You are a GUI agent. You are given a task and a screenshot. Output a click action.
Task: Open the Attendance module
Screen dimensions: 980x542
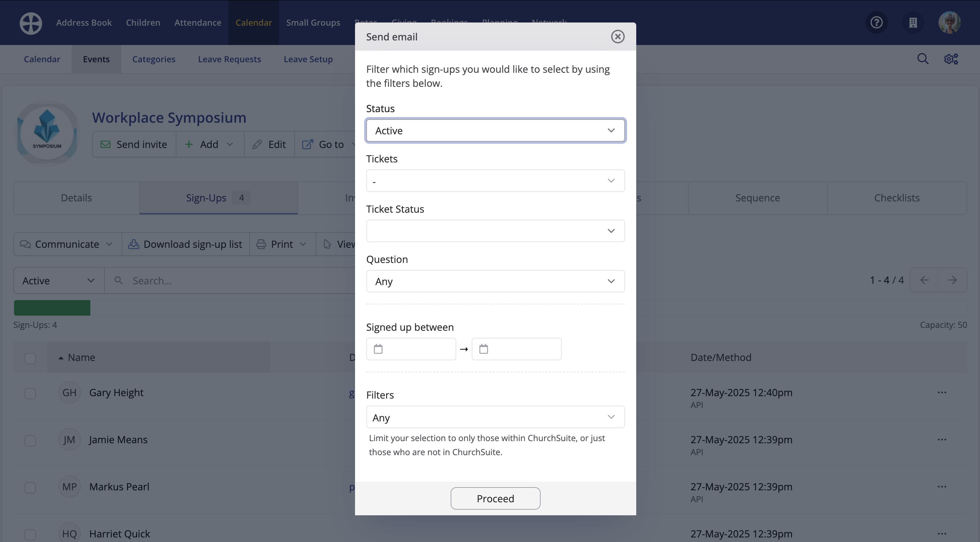[x=198, y=23]
